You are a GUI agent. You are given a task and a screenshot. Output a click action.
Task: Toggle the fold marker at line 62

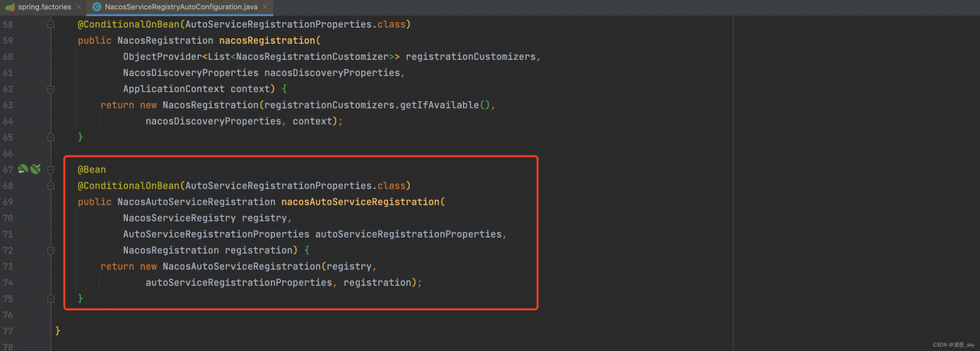(51, 89)
